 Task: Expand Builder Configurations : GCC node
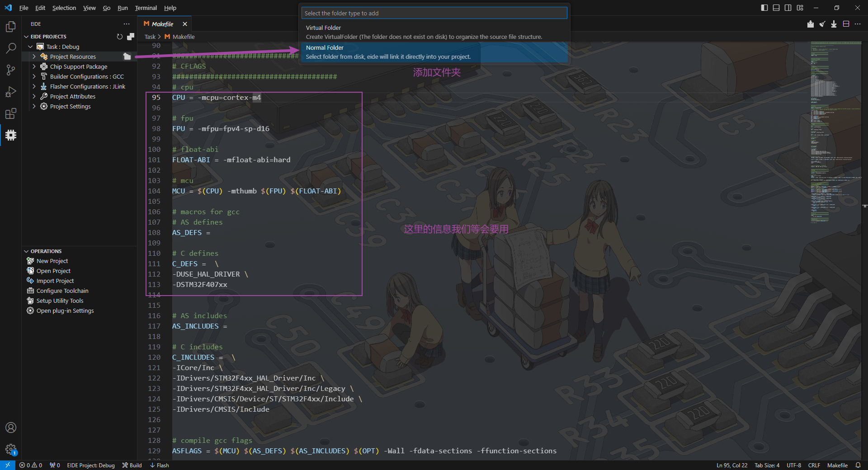pos(34,76)
